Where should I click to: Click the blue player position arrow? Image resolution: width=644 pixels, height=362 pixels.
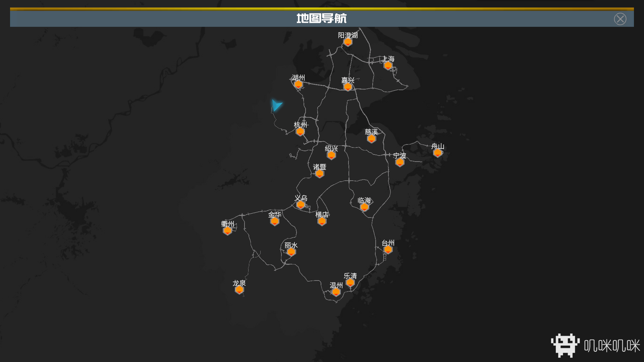[276, 105]
